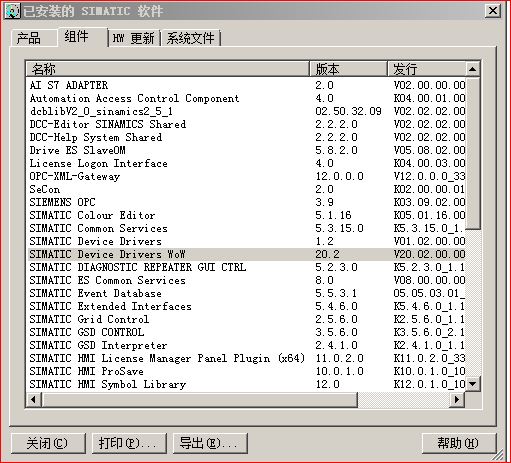The height and width of the screenshot is (463, 511).
Task: Click version value 20.2
Action: [327, 254]
